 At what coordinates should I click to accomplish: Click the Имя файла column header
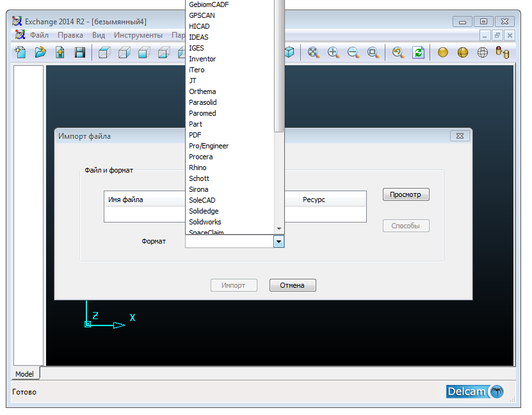(145, 200)
